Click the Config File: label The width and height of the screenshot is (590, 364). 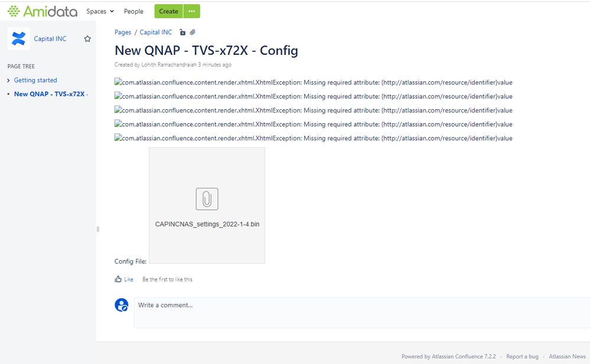tap(131, 261)
